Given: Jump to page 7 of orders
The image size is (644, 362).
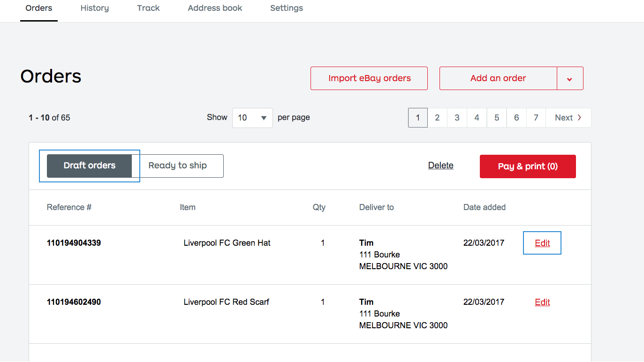Looking at the screenshot, I should point(536,118).
